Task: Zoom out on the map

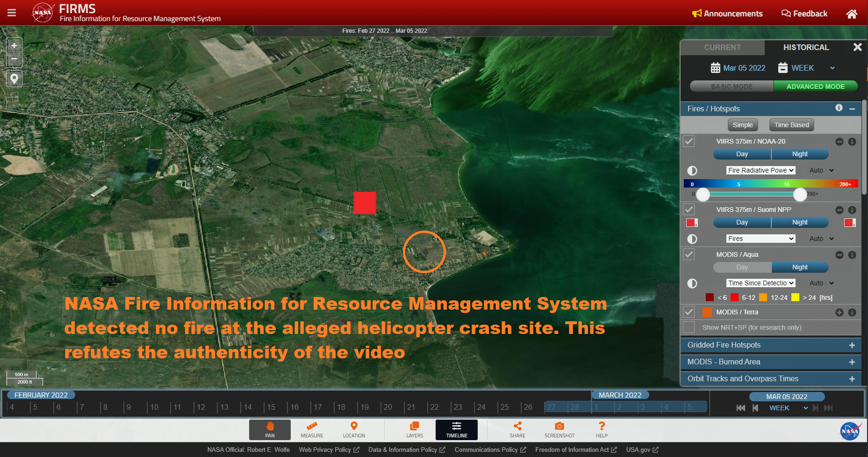Action: pos(14,59)
